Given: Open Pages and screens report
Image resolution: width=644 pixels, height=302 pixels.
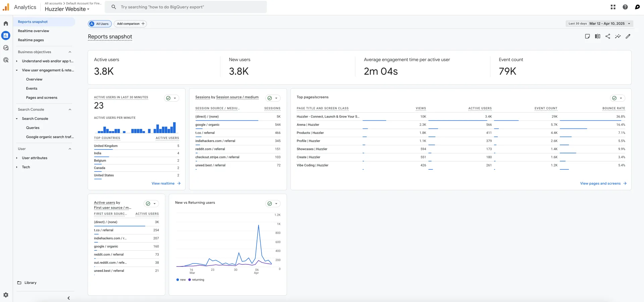Looking at the screenshot, I should click(42, 98).
